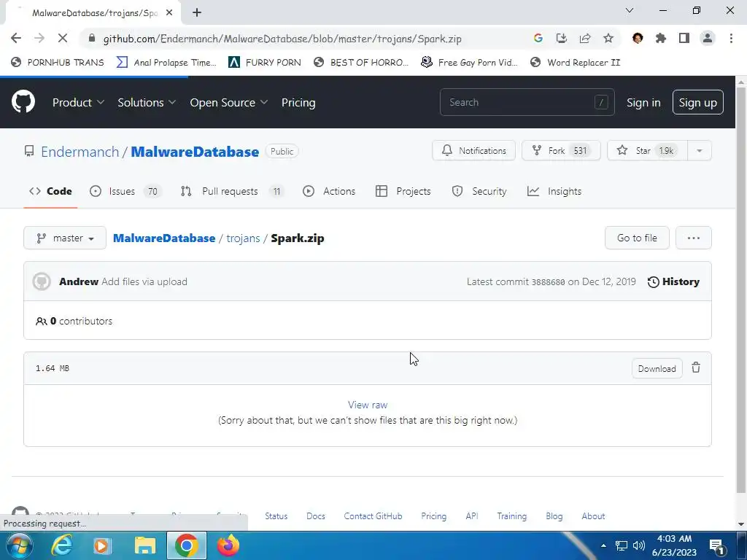Click the Go to file button

[x=637, y=238]
